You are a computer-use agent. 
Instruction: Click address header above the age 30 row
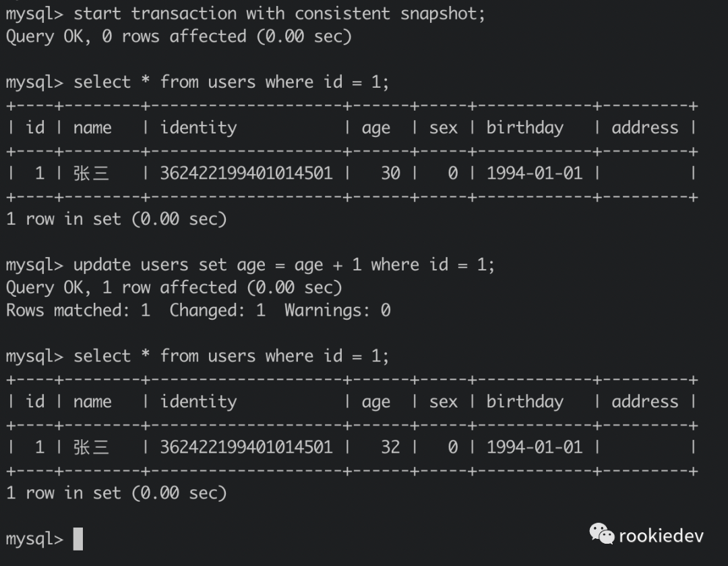pyautogui.click(x=644, y=128)
